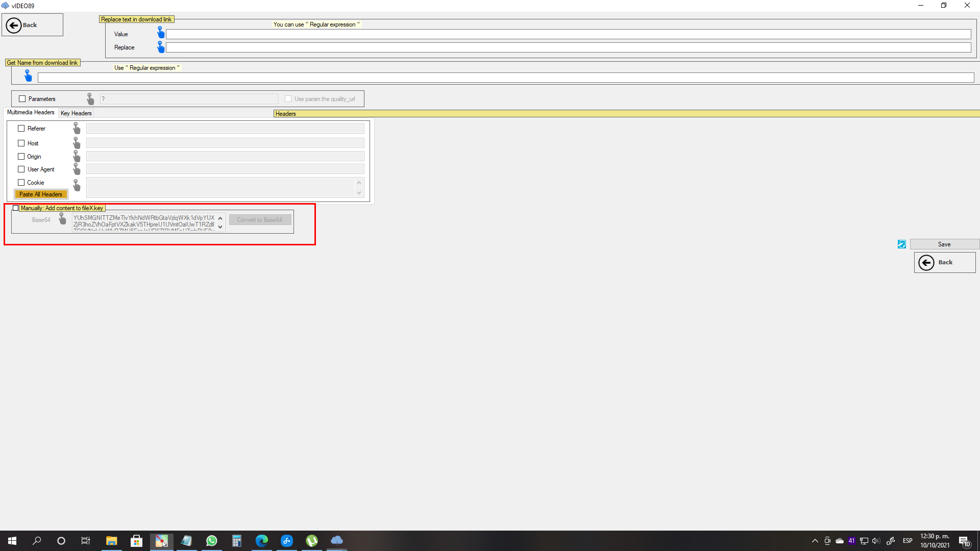Click hand icon next to Cookie header
The height and width of the screenshot is (551, 980).
pyautogui.click(x=77, y=185)
